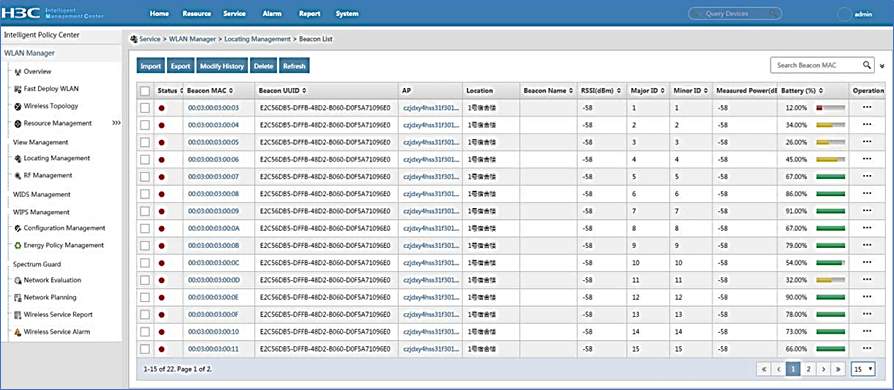The width and height of the screenshot is (894, 390).
Task: Open the Overview sidebar icon
Action: click(17, 72)
